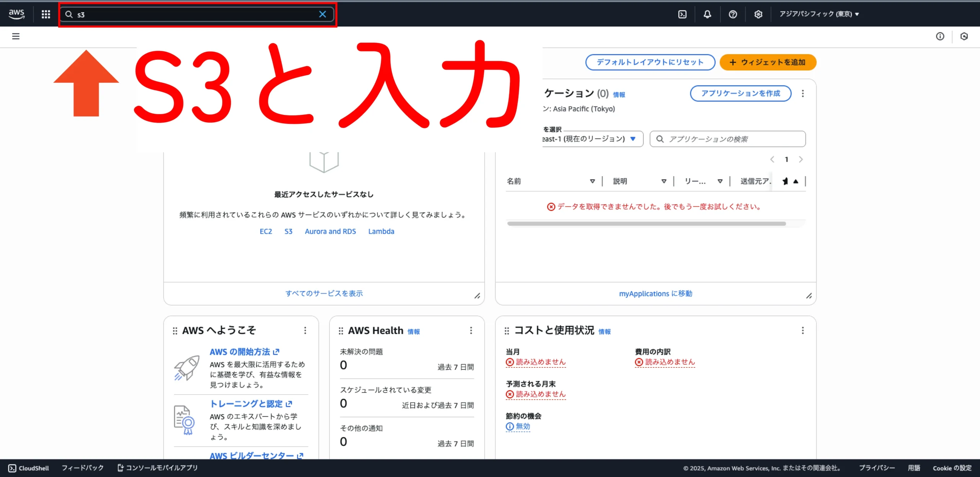
Task: Click the S3 service link
Action: (288, 231)
